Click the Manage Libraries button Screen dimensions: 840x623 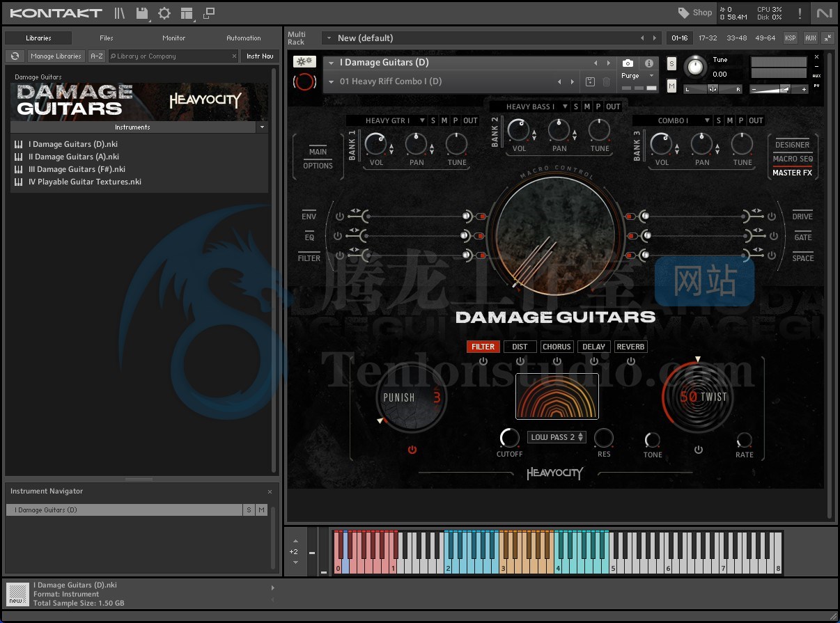(56, 56)
